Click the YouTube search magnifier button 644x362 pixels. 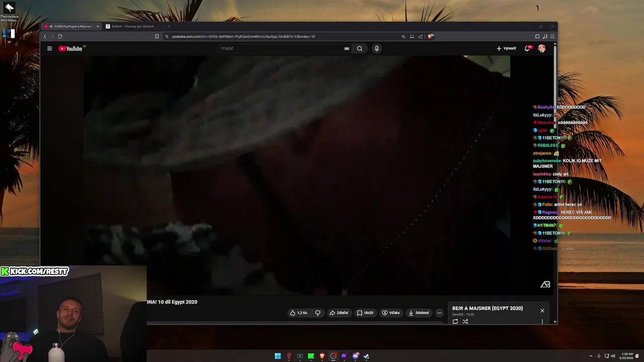360,48
